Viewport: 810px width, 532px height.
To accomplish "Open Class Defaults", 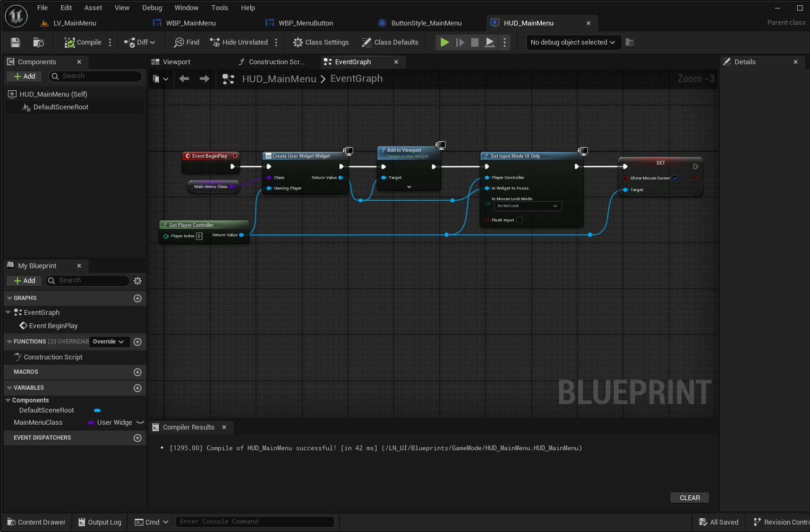I will coord(390,42).
